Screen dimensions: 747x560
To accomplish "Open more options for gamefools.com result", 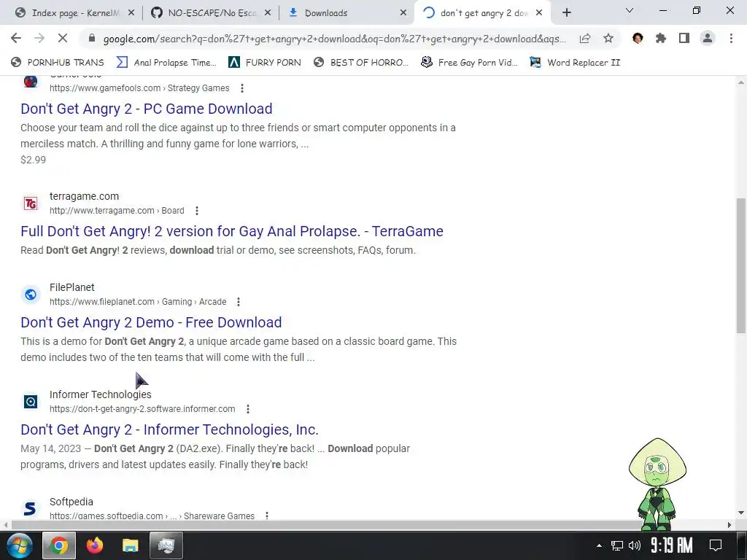I will coord(242,88).
